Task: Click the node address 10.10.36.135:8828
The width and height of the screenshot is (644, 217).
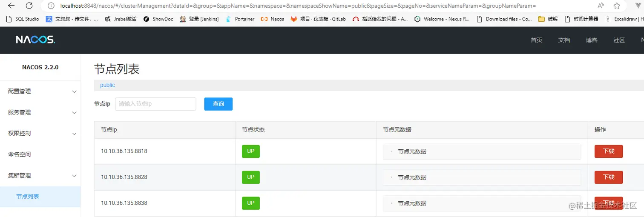Action: click(x=124, y=177)
